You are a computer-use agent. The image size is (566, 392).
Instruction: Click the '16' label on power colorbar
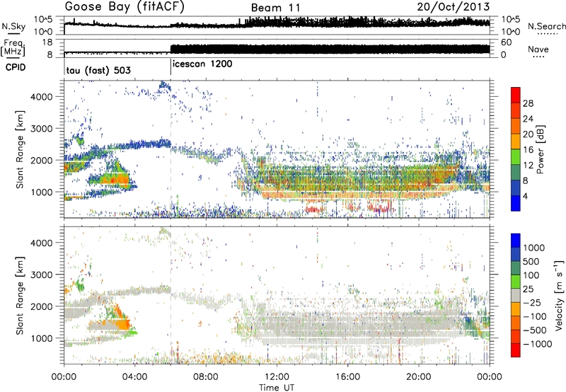pyautogui.click(x=528, y=150)
